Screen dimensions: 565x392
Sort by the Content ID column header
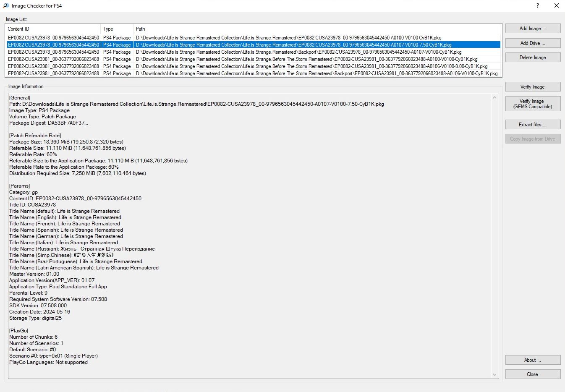(x=53, y=29)
